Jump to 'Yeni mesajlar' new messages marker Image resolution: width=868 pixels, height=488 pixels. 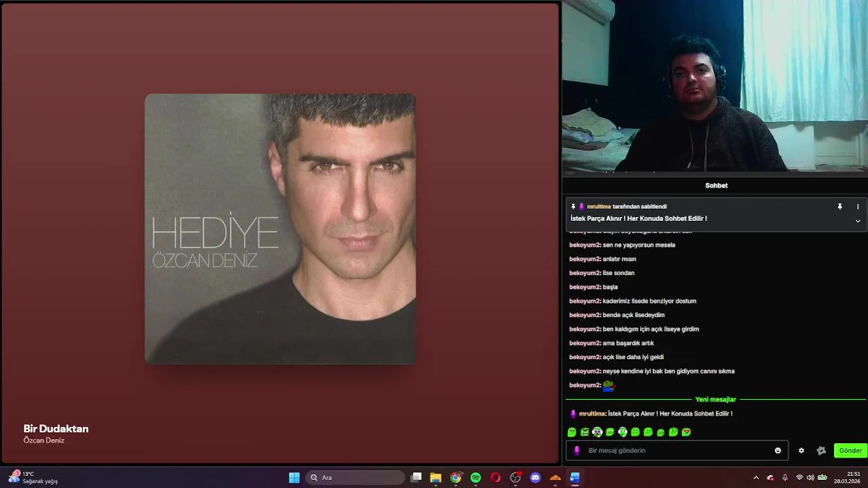coord(715,400)
